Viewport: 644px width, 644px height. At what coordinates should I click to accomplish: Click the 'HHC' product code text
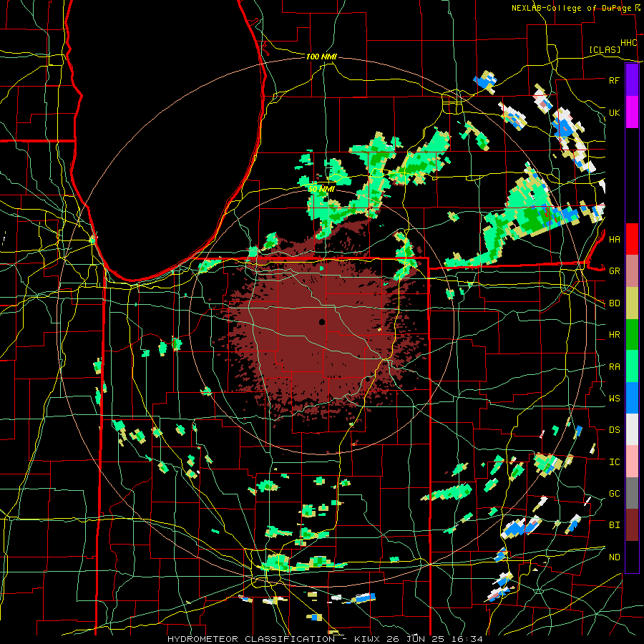click(x=628, y=43)
